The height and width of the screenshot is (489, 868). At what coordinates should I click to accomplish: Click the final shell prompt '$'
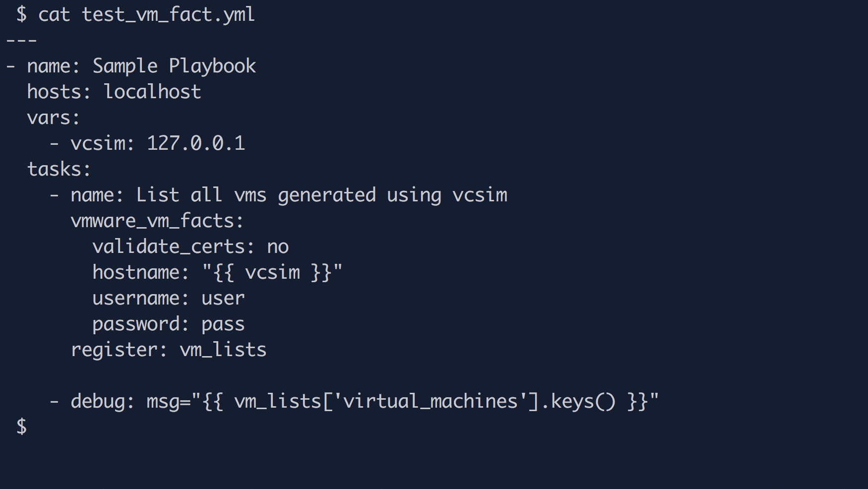coord(21,427)
